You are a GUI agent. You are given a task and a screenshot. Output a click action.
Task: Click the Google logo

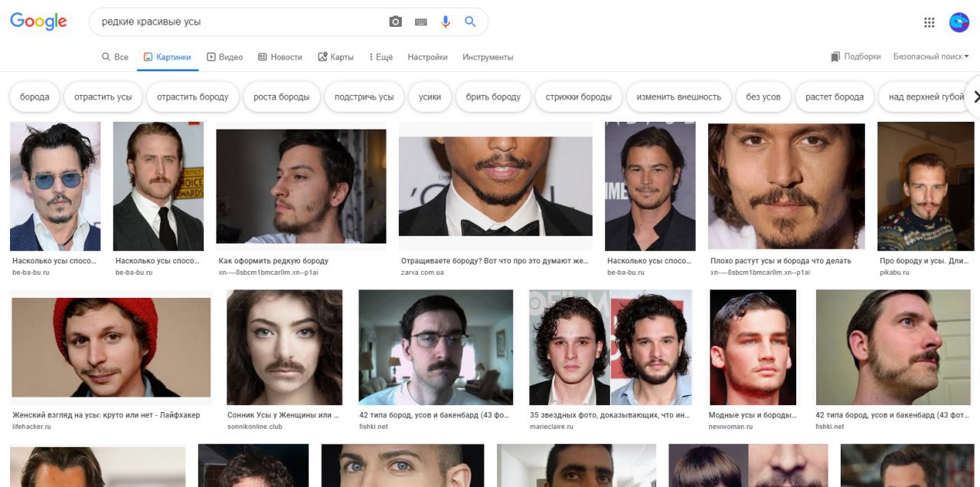click(x=38, y=21)
